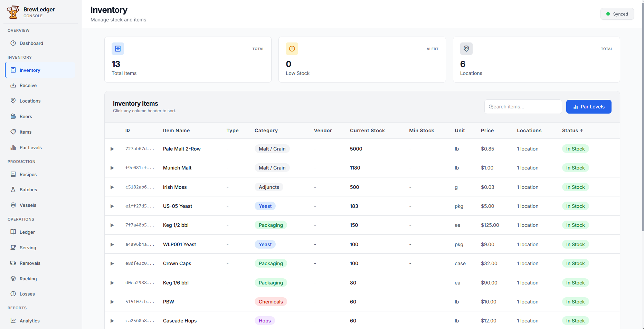Open the Dashboard from the sidebar
644x329 pixels.
31,43
